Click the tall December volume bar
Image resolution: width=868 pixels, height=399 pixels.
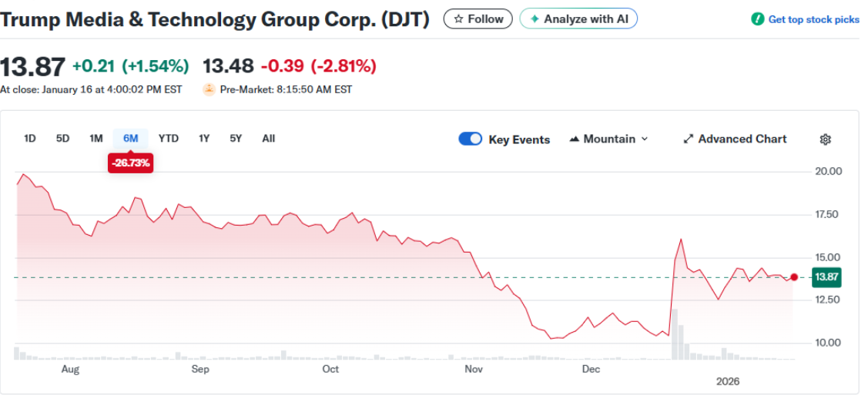coord(674,335)
